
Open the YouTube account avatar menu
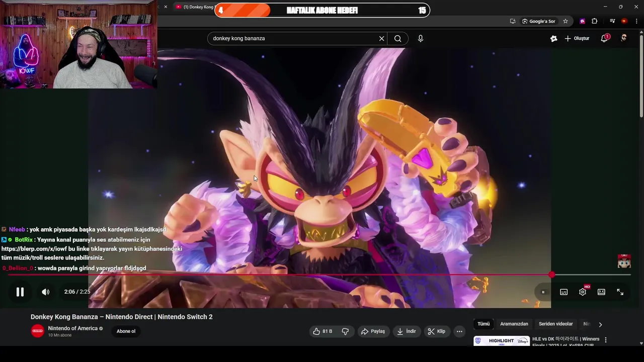[x=624, y=38]
